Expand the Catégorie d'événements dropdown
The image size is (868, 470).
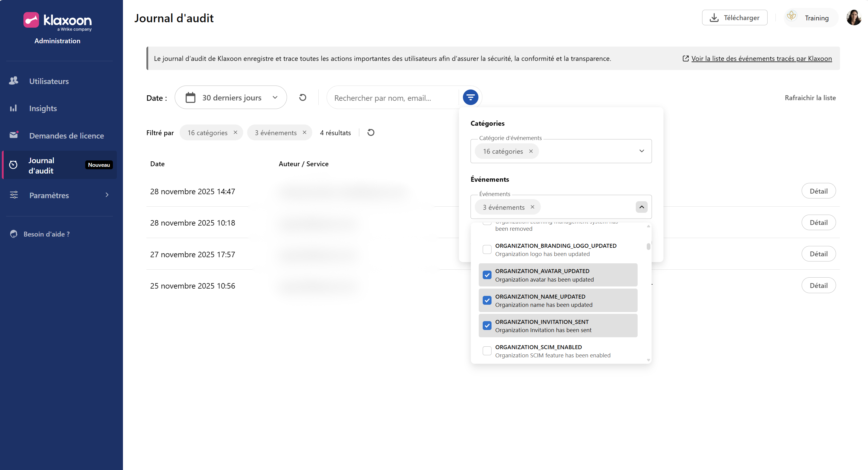(x=642, y=151)
